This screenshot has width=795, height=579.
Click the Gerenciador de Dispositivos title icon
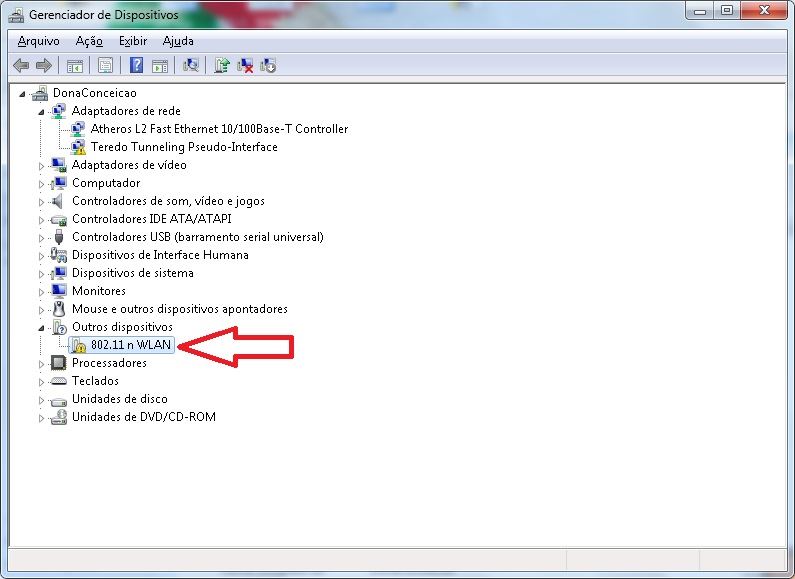(16, 15)
